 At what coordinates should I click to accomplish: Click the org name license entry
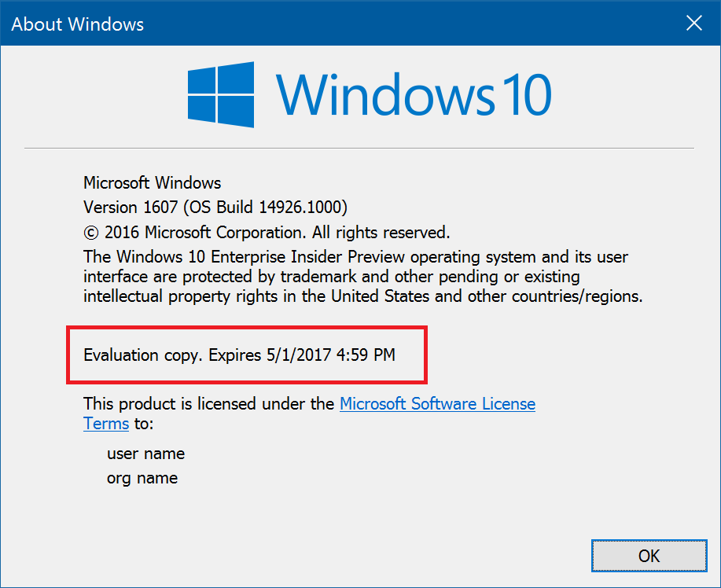pos(142,478)
